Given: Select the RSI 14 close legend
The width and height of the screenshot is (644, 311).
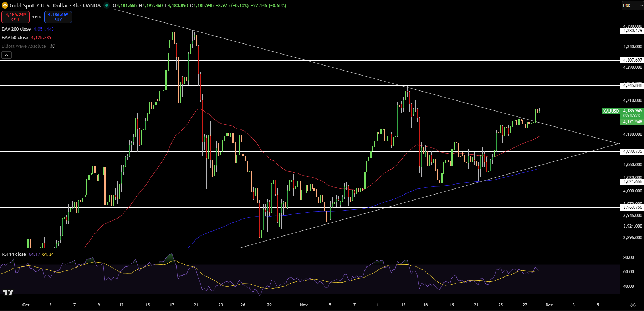Looking at the screenshot, I should pos(14,254).
